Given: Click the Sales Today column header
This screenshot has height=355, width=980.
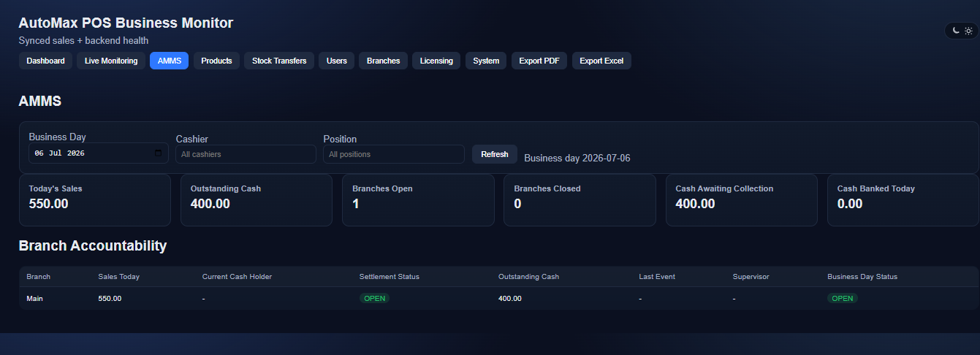Looking at the screenshot, I should point(118,277).
